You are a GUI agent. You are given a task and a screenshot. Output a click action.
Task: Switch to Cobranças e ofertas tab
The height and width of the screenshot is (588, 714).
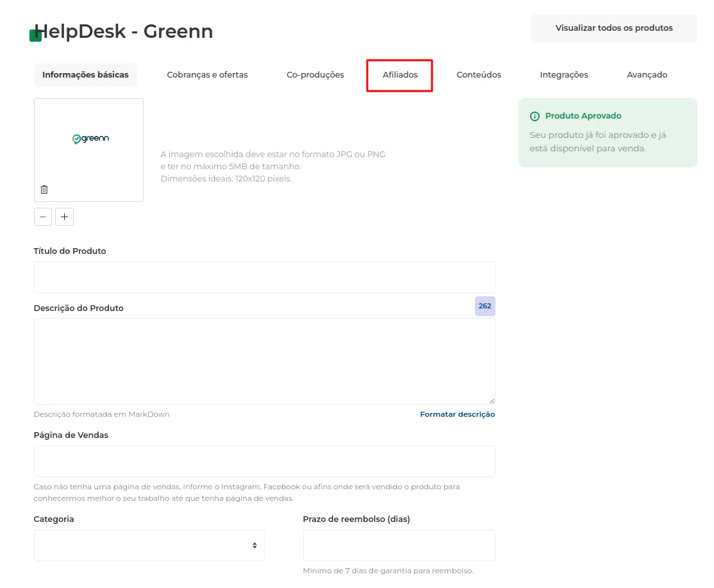(207, 74)
